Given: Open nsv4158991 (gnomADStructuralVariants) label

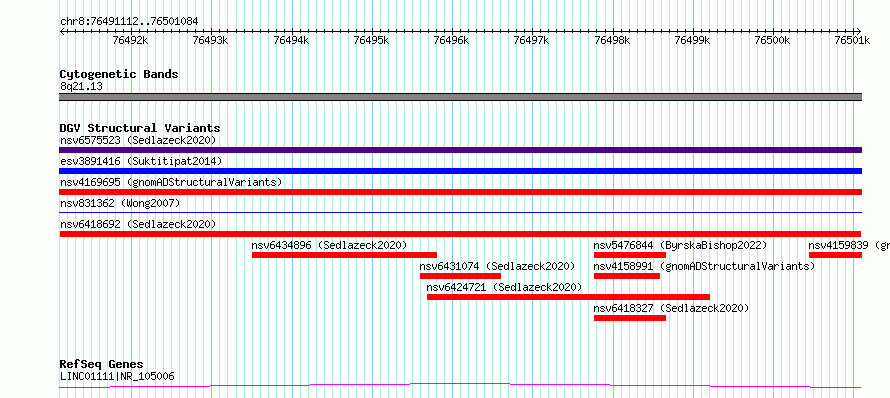Looking at the screenshot, I should pyautogui.click(x=704, y=266).
